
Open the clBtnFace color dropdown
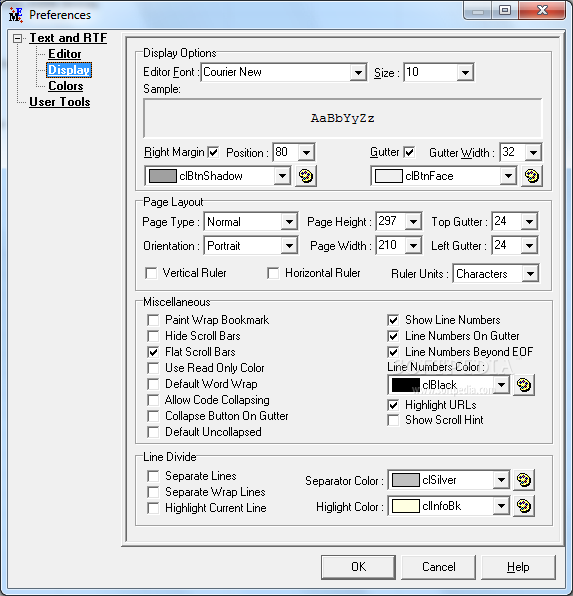click(x=508, y=176)
